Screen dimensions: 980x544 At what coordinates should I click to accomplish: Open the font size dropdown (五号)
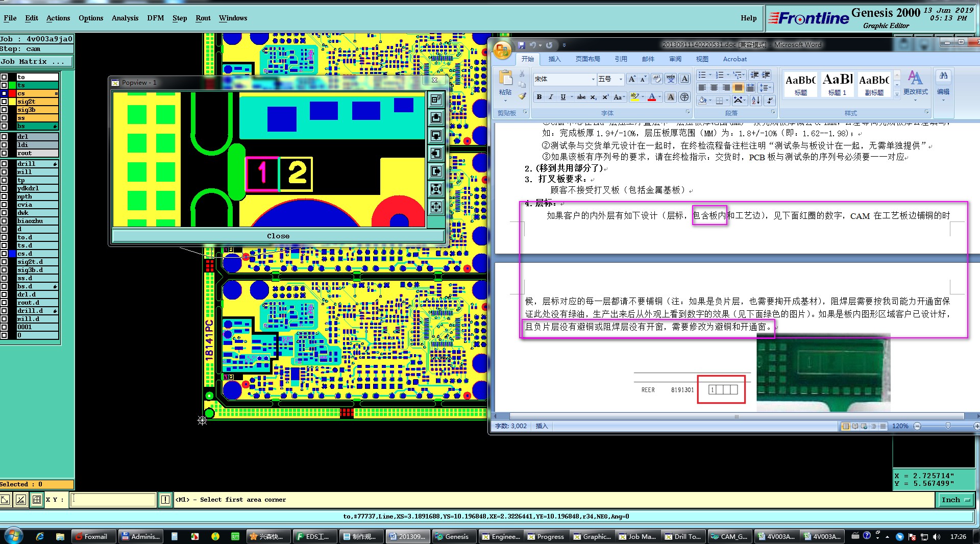coord(621,79)
